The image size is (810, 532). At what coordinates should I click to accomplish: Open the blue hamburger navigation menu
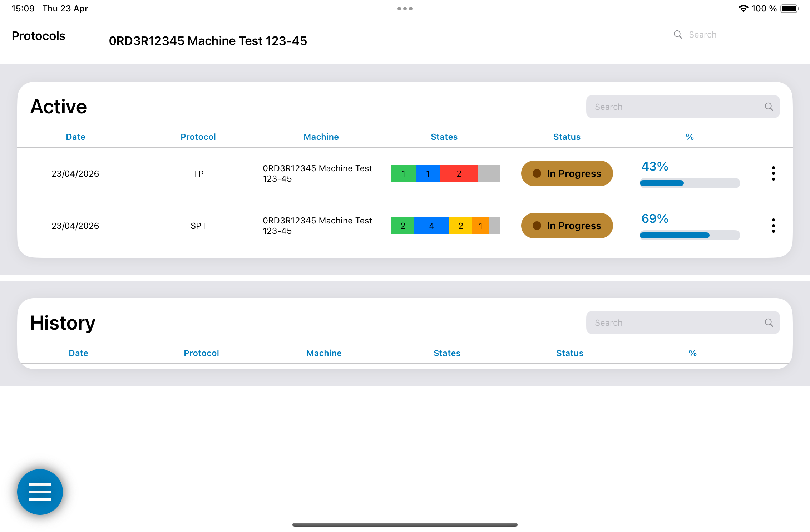click(40, 492)
